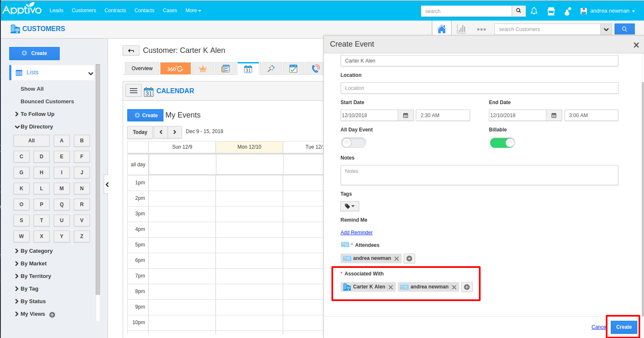
Task: Remove Carter K Alen association
Action: (x=391, y=287)
